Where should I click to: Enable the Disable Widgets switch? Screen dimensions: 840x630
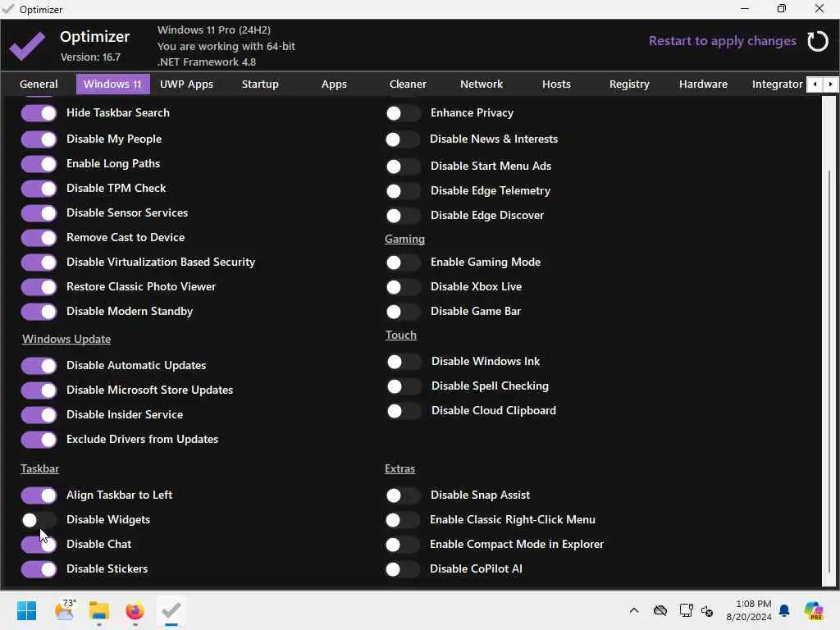pyautogui.click(x=39, y=520)
